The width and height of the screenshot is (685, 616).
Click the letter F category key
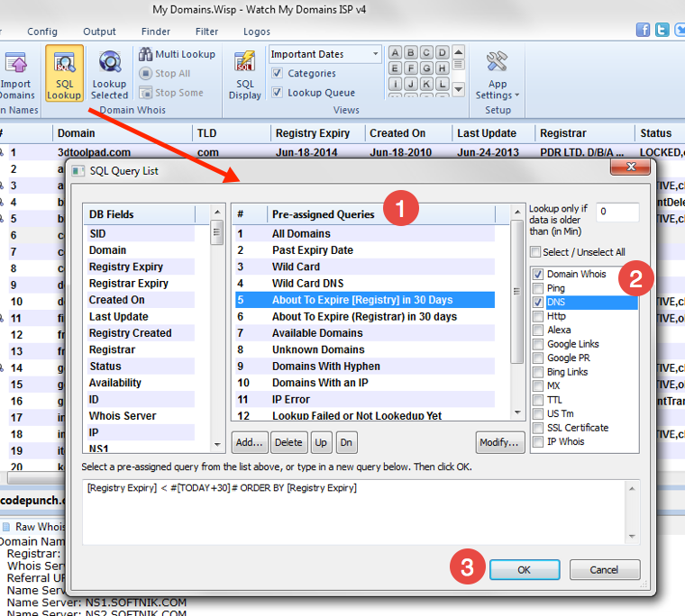[x=411, y=68]
